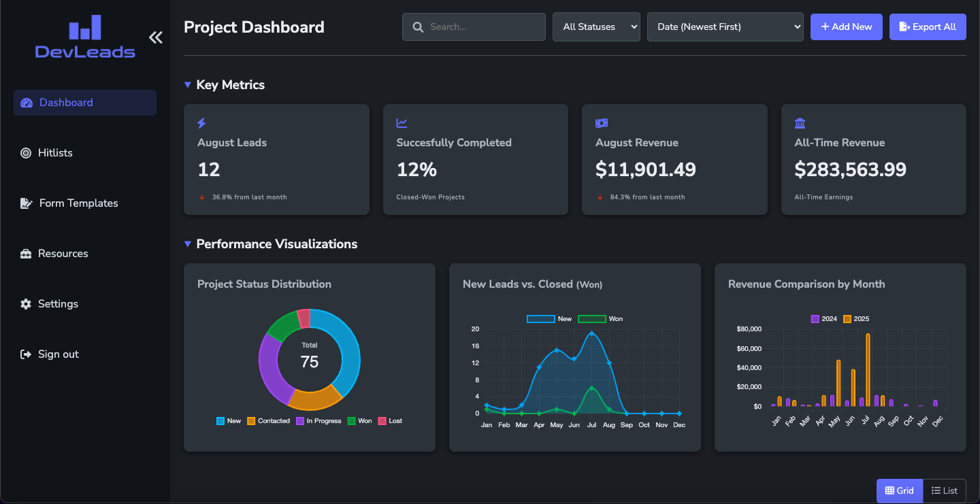Toggle In Progress in status distribution legend
Viewport: 980px width, 504px height.
pos(318,421)
